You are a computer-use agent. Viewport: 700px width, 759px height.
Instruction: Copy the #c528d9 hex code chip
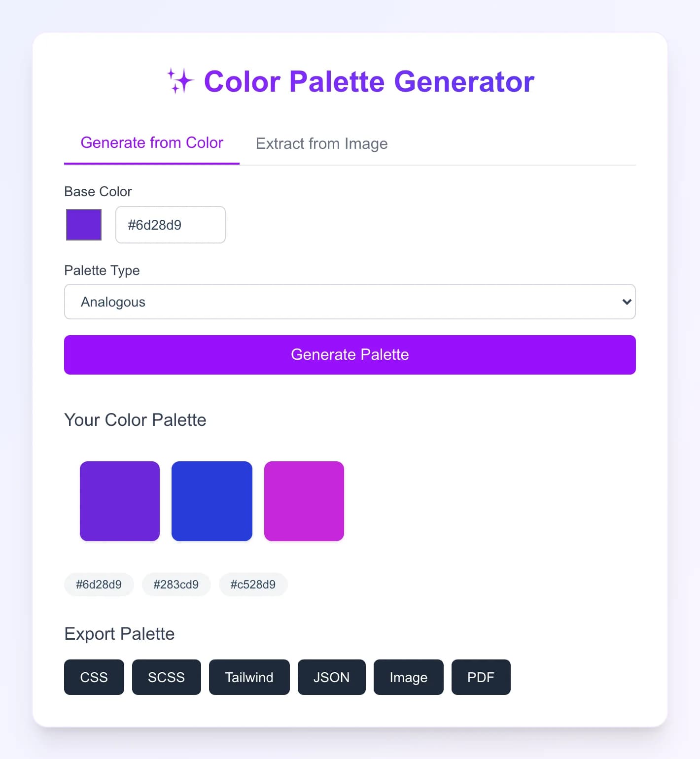click(253, 585)
